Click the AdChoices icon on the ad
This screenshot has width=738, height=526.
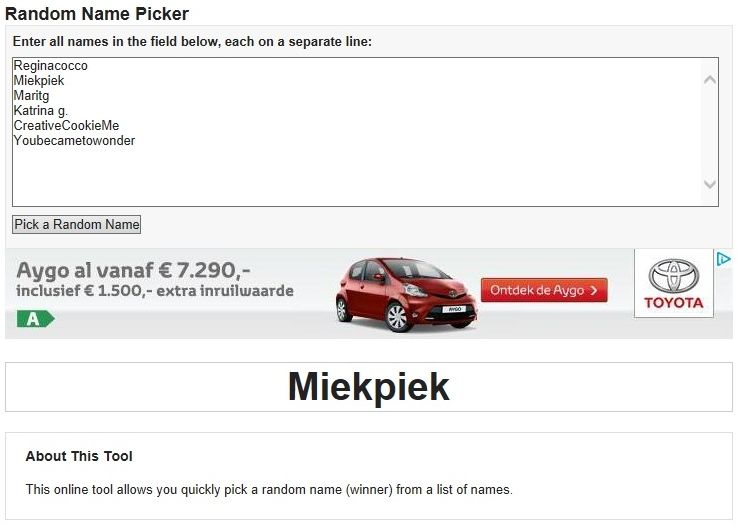723,258
